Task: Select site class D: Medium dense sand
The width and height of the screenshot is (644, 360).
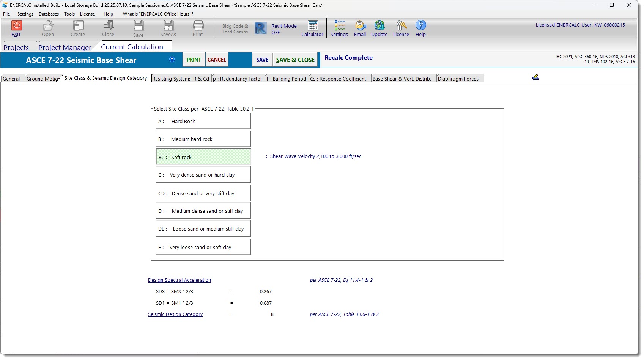Action: click(x=203, y=211)
